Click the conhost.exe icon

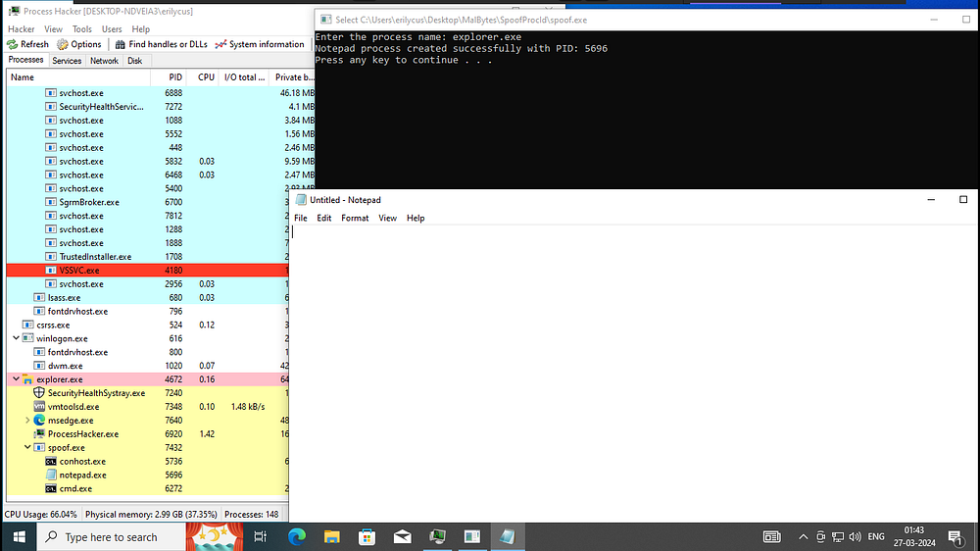pos(51,462)
